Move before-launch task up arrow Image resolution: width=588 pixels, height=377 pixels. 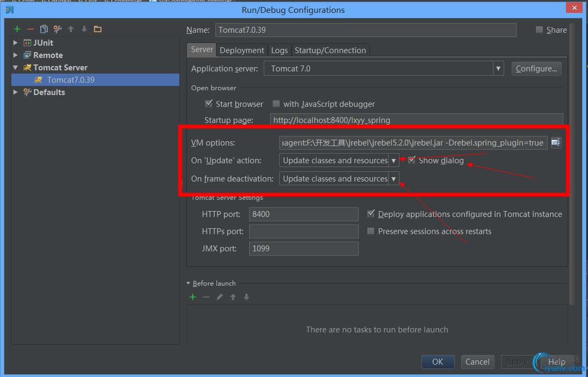(233, 297)
